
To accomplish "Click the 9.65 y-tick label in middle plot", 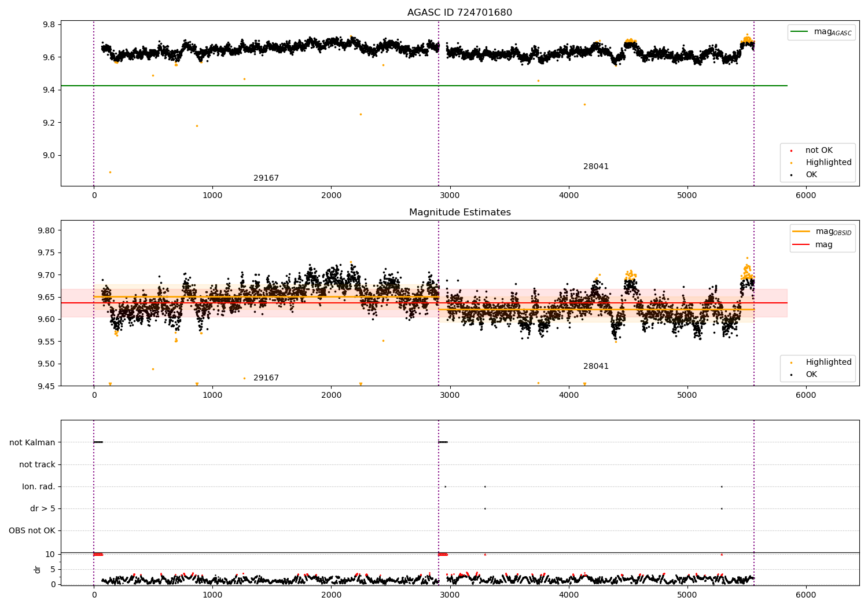I will pyautogui.click(x=47, y=298).
